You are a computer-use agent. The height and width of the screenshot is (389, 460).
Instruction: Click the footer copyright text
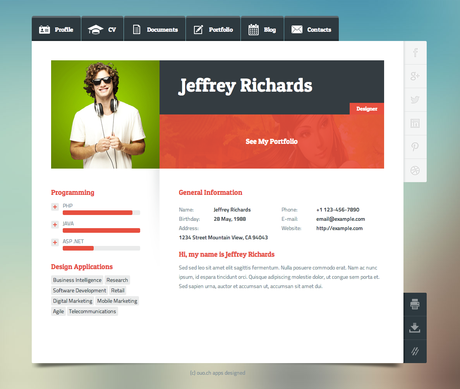click(217, 373)
